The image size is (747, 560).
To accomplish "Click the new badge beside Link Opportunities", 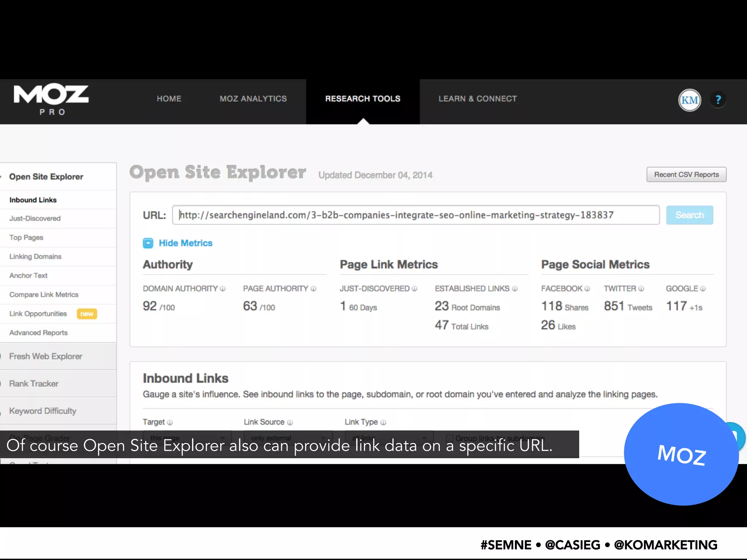I will click(x=87, y=314).
